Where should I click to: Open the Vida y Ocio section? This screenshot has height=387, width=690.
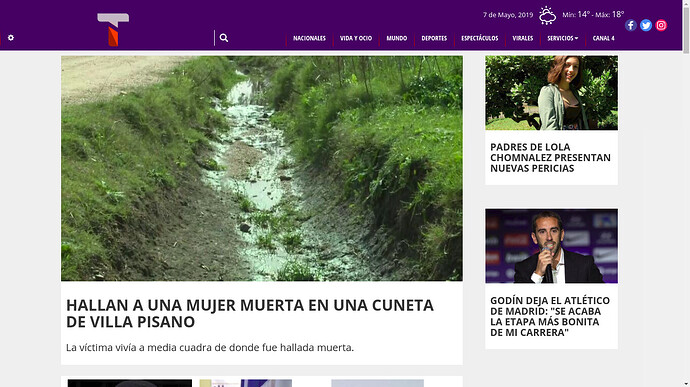(x=356, y=38)
